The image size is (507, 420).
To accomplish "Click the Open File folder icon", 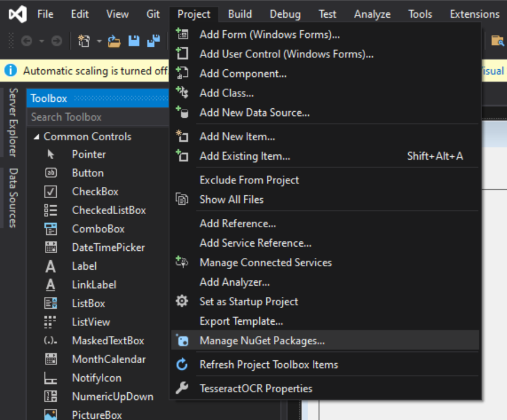I will pyautogui.click(x=114, y=41).
